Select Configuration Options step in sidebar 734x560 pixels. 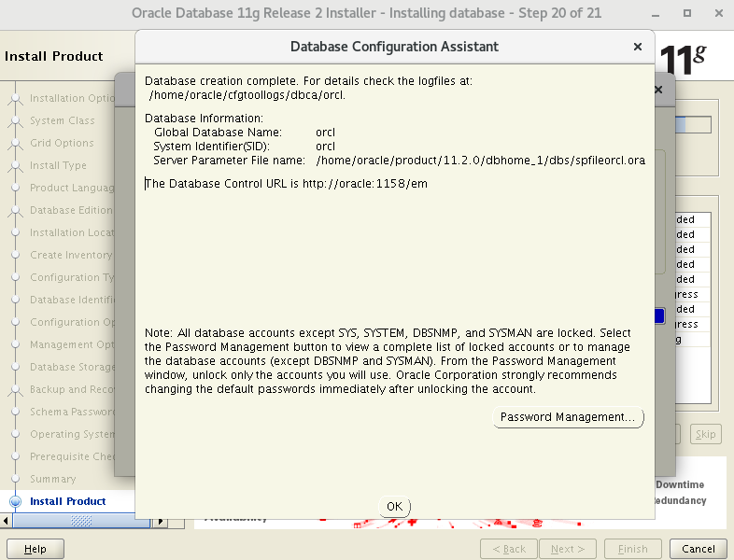coord(72,322)
